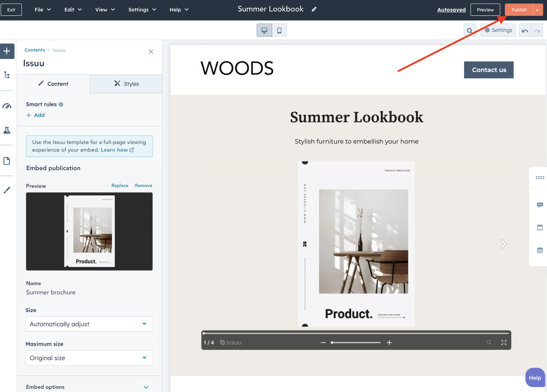Select the Summer Lookbook heading

(357, 117)
